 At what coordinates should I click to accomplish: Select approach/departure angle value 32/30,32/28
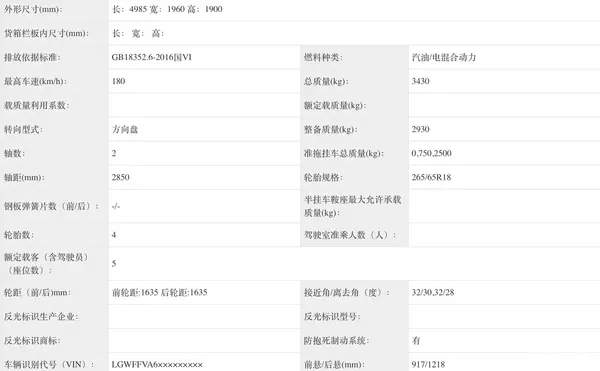coord(433,293)
